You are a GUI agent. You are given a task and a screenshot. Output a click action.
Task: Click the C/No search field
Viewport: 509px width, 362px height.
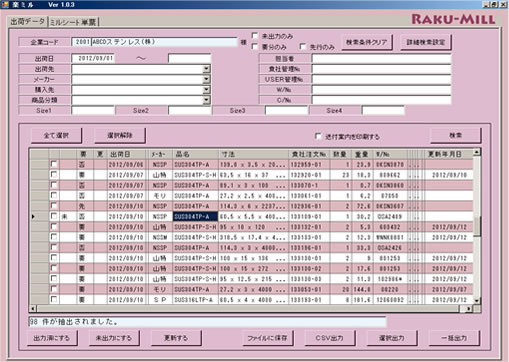point(381,100)
